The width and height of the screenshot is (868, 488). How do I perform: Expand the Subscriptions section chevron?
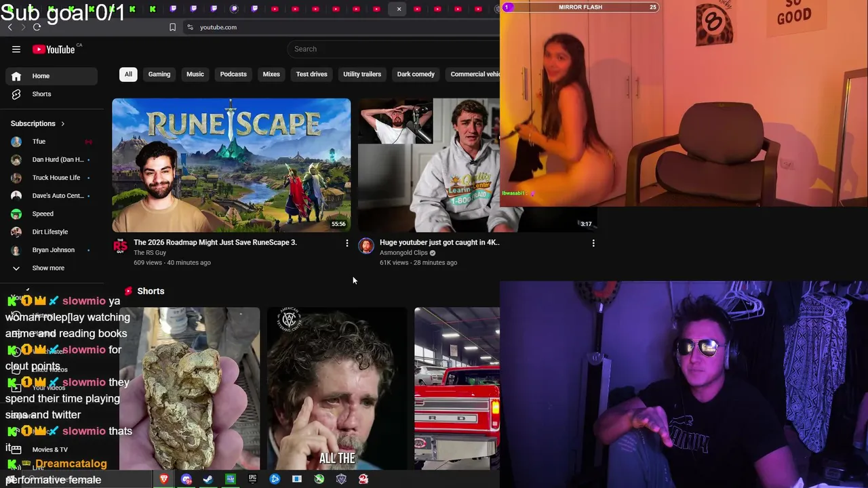click(x=62, y=123)
